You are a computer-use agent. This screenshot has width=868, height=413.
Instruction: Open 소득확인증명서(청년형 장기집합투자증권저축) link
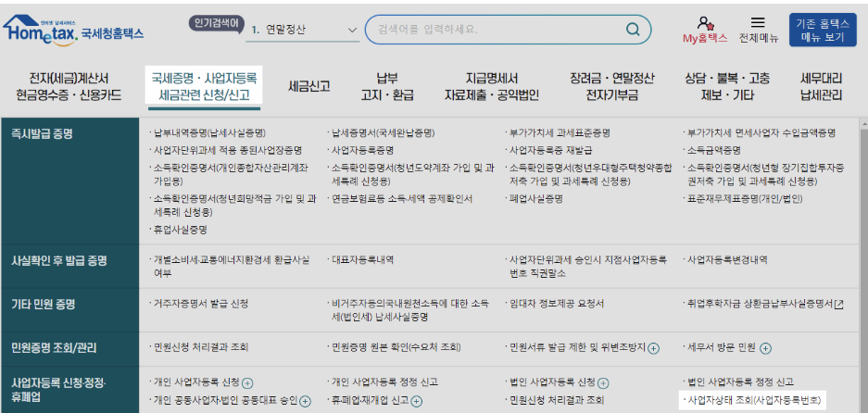coord(765,174)
